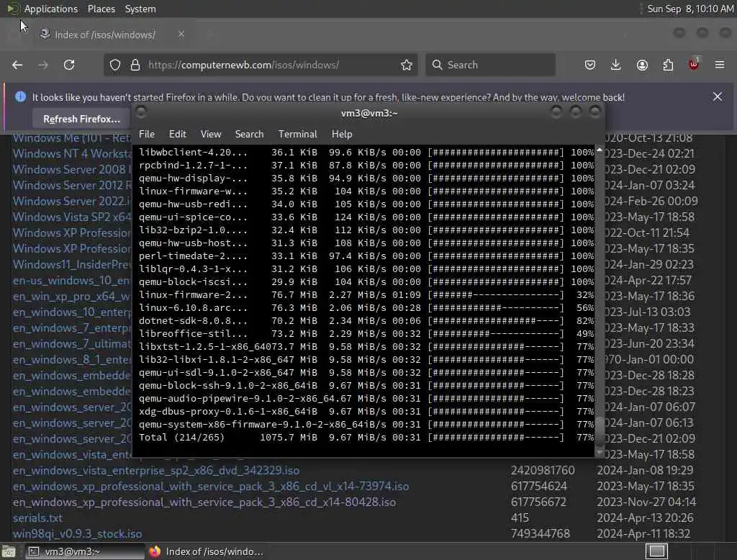Click the Firefox URL address bar
This screenshot has height=560, width=737.
tap(261, 65)
